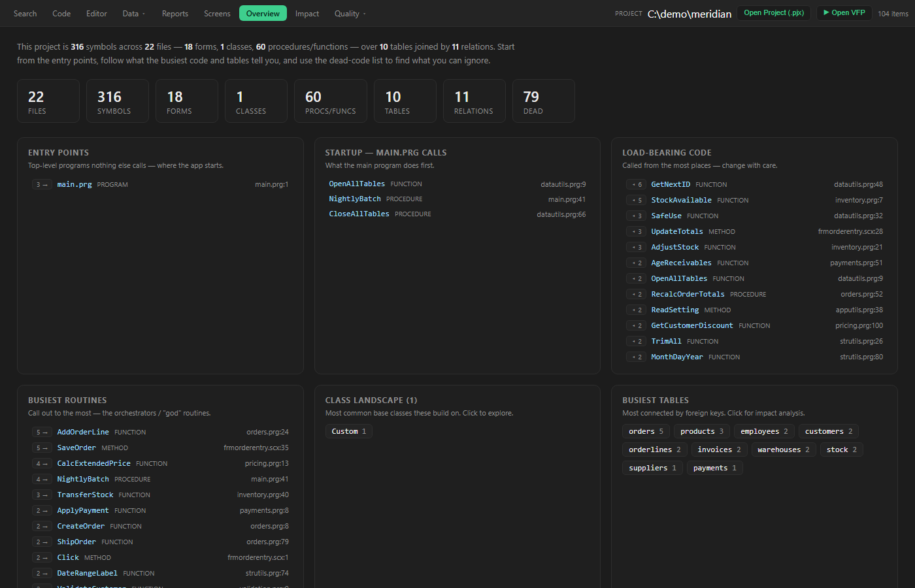Select the payments table chip
The width and height of the screenshot is (915, 588).
[x=715, y=468]
